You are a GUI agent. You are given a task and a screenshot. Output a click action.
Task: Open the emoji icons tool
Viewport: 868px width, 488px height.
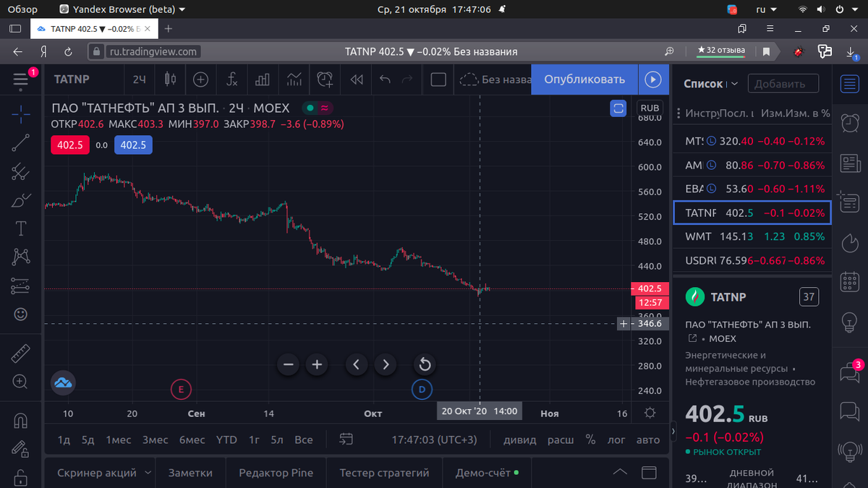pos(21,314)
